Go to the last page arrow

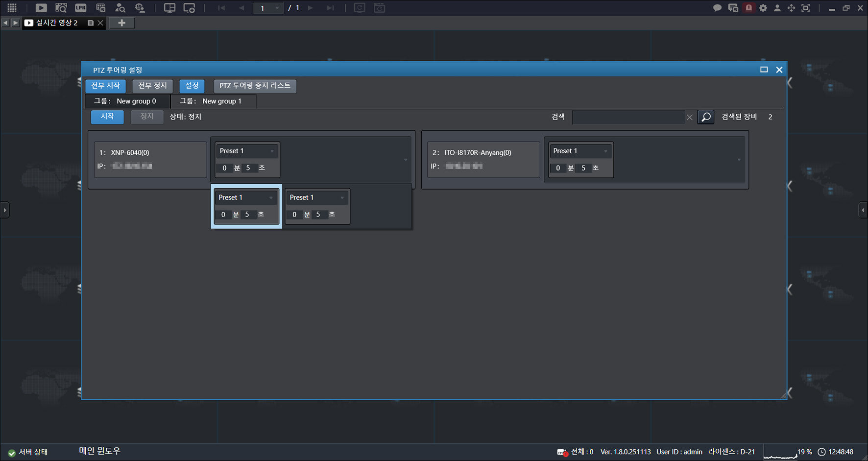click(331, 8)
